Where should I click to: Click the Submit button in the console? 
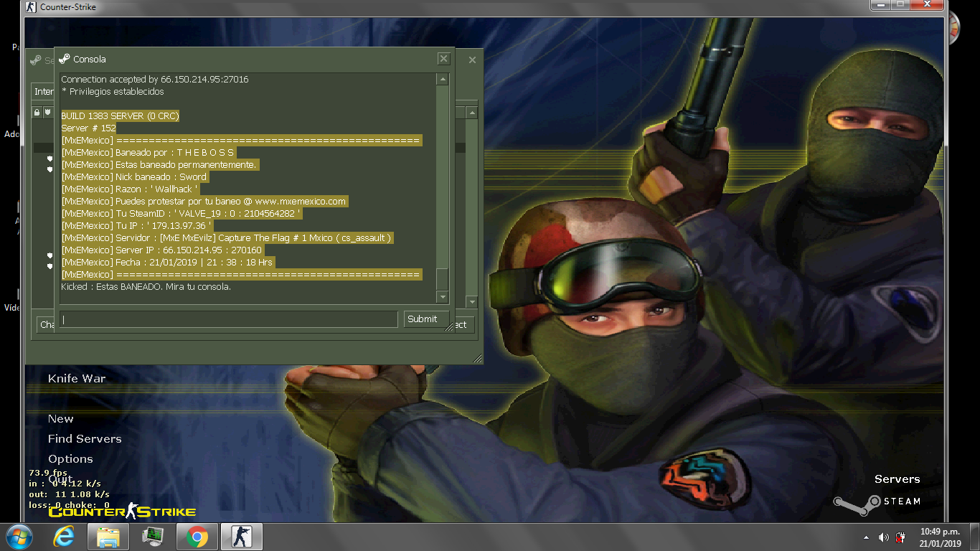coord(426,319)
